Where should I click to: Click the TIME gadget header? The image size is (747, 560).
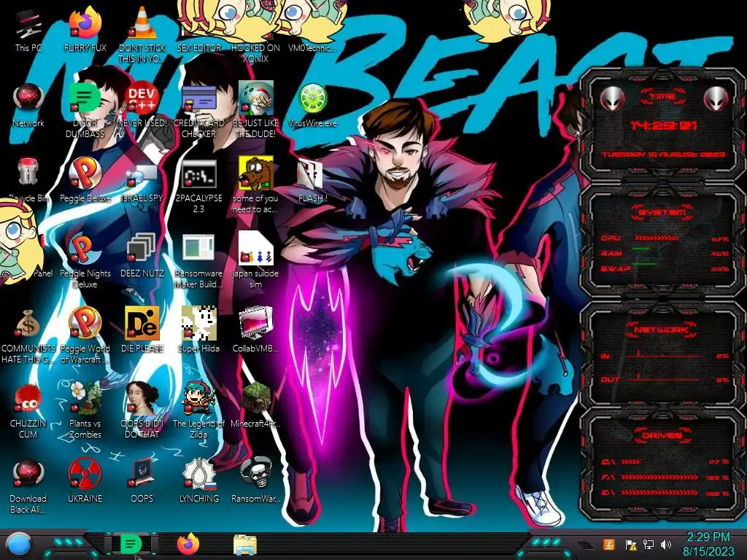[662, 97]
